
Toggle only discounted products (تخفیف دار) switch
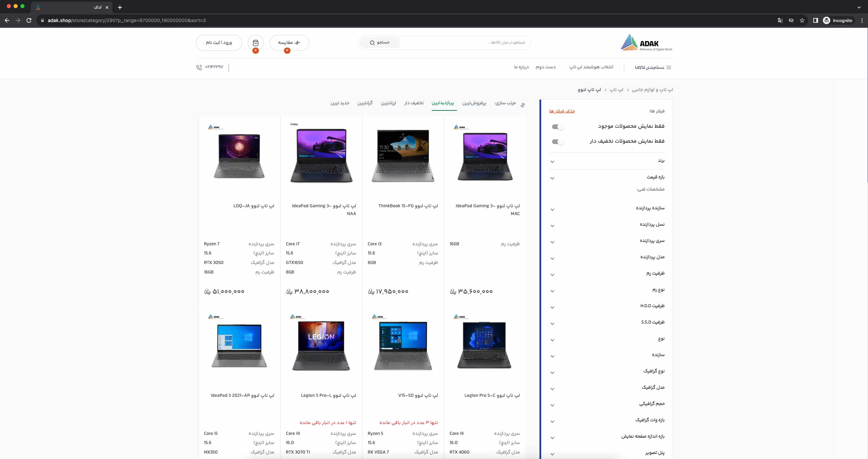pos(558,142)
